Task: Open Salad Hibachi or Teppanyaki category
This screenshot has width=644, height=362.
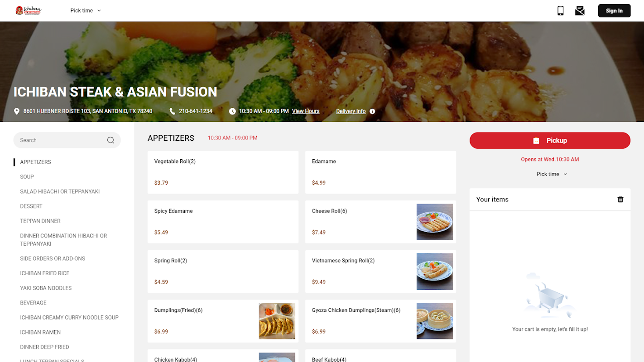Action: [60, 192]
